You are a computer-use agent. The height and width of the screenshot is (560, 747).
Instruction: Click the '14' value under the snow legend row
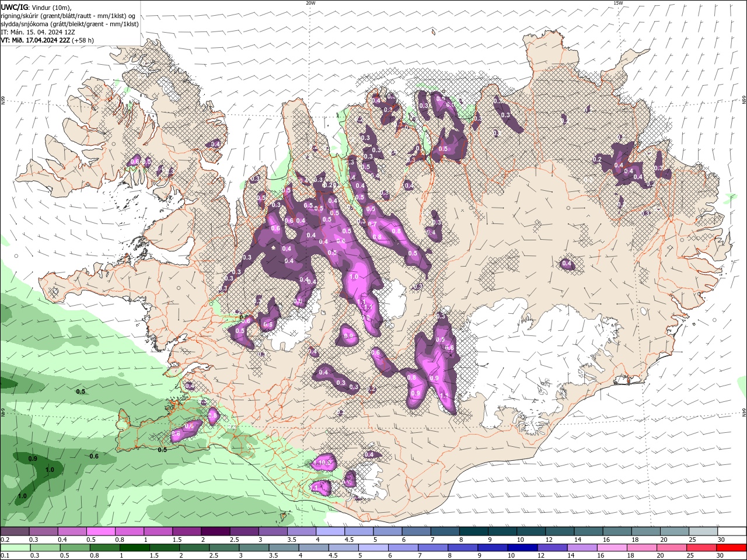578,540
